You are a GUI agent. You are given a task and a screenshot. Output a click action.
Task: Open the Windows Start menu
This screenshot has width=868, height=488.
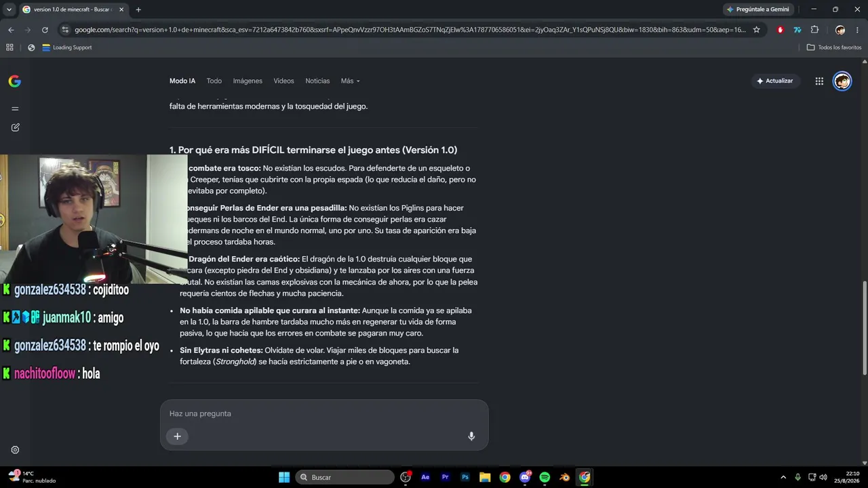click(284, 477)
